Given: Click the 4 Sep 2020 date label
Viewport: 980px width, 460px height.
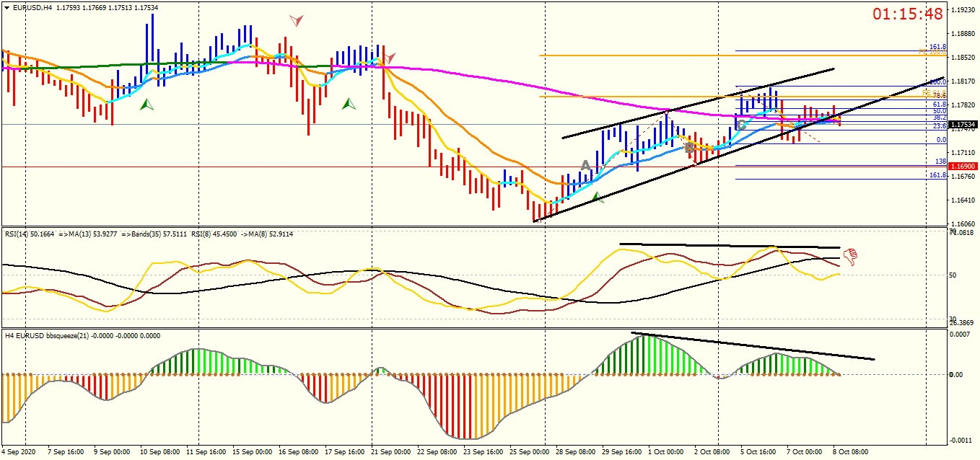Looking at the screenshot, I should (19, 452).
